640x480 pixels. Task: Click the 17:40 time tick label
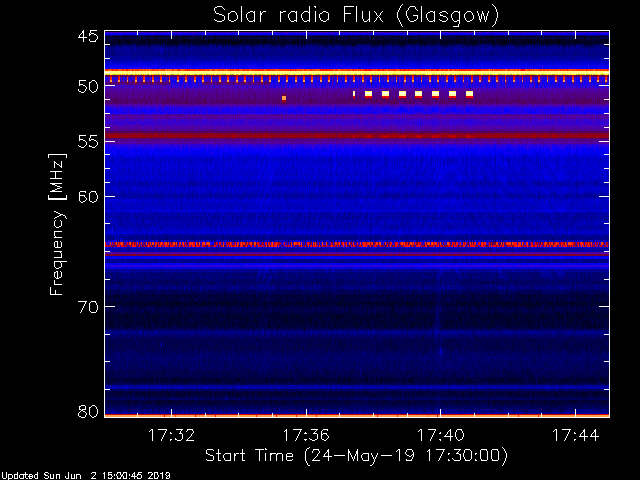click(x=440, y=435)
